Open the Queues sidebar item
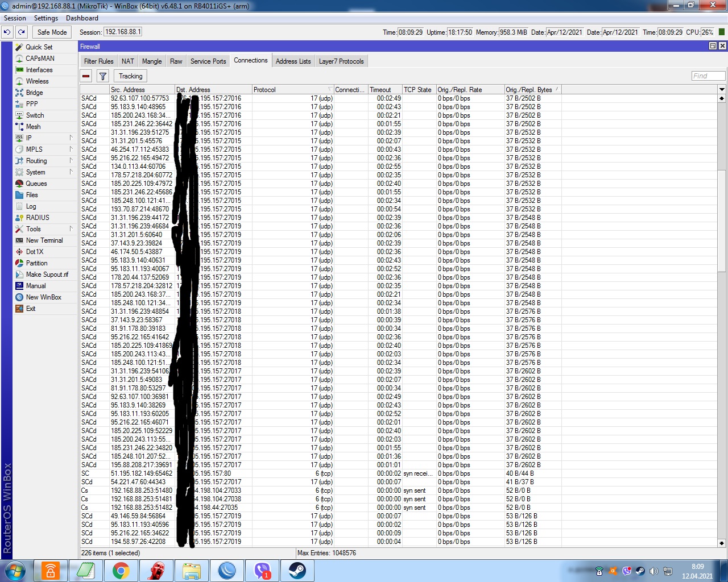The image size is (728, 582). click(x=36, y=184)
